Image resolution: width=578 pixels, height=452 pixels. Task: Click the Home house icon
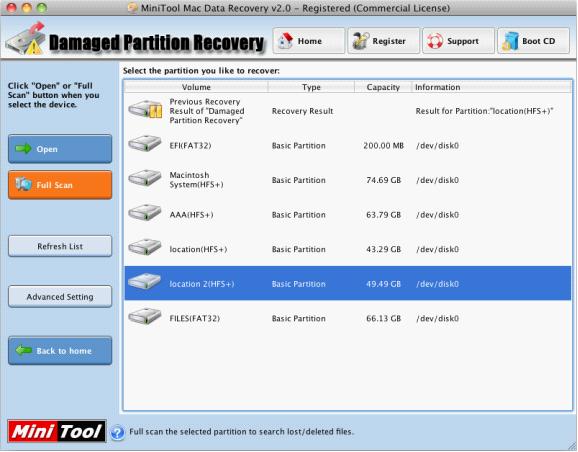click(285, 41)
